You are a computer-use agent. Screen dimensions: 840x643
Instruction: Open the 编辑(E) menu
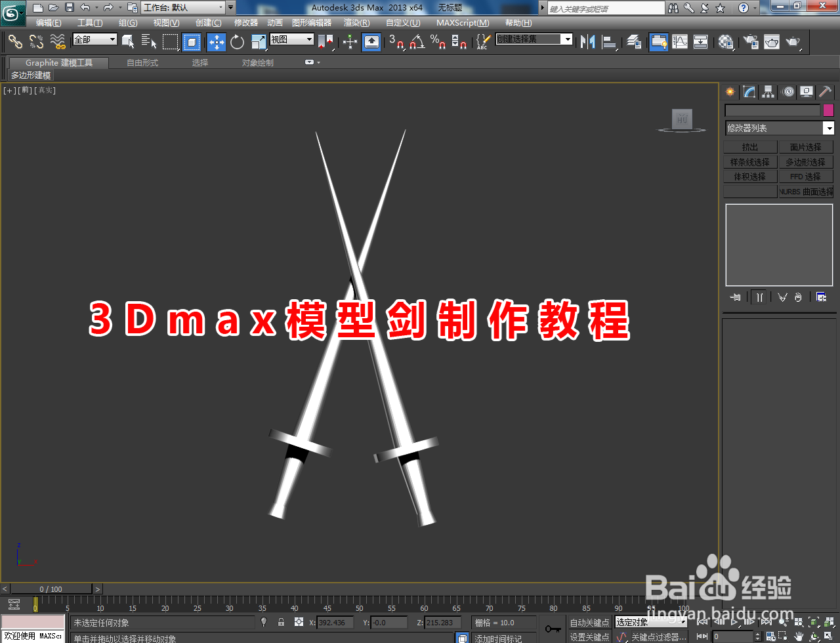tap(49, 23)
